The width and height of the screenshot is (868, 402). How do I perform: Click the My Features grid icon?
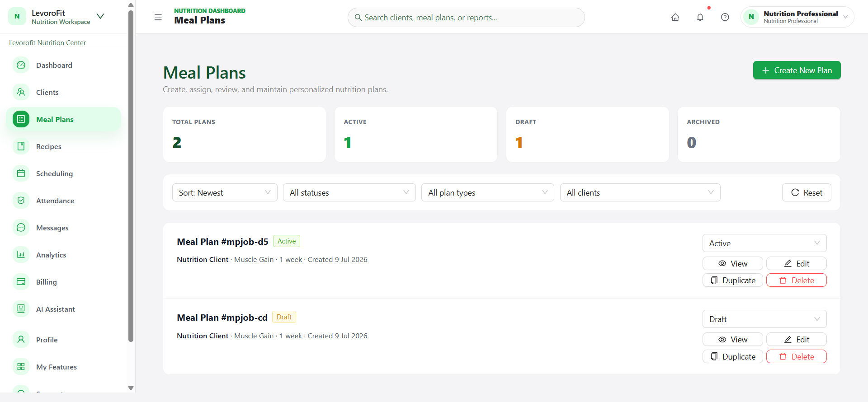pyautogui.click(x=21, y=367)
